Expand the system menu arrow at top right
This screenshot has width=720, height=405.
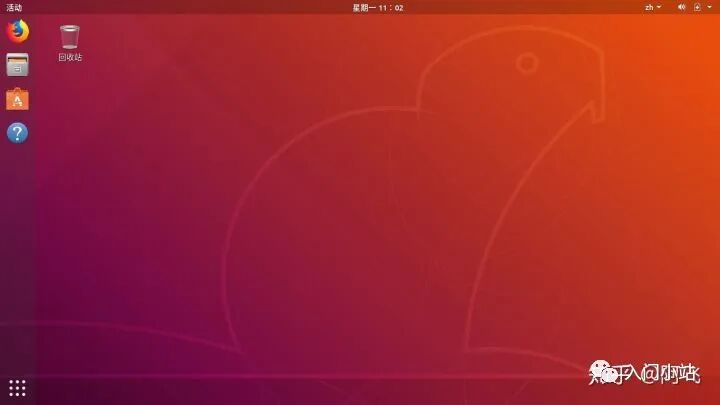[709, 7]
